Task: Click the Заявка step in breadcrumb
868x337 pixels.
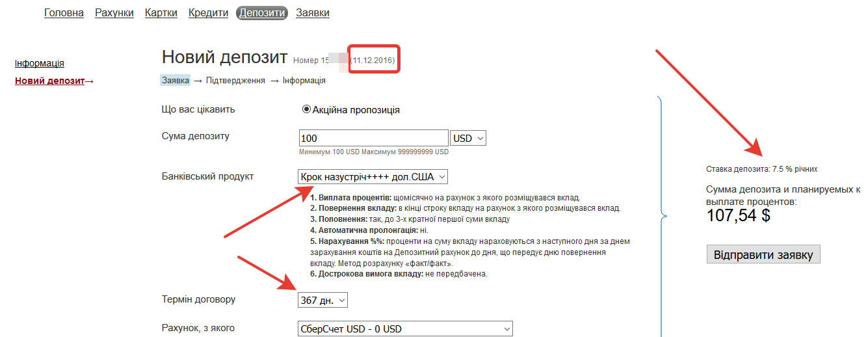Action: [x=176, y=81]
